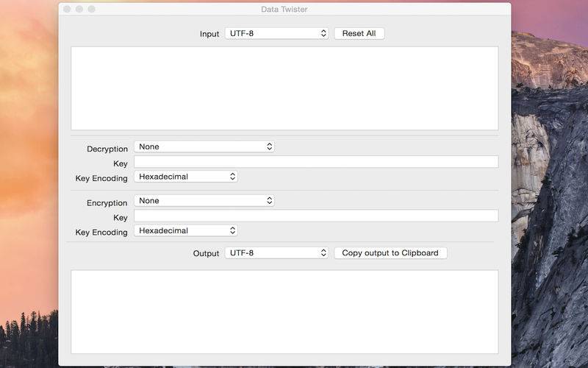The height and width of the screenshot is (368, 588).
Task: Focus the Decryption Key field
Action: tap(316, 162)
